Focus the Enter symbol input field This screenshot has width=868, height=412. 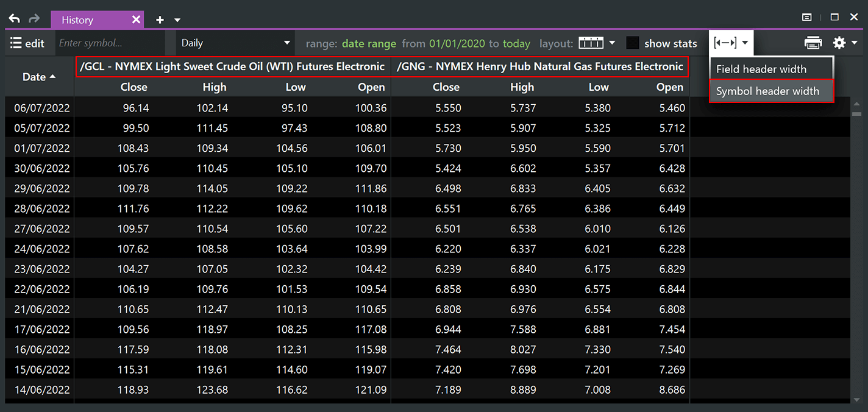(x=110, y=43)
